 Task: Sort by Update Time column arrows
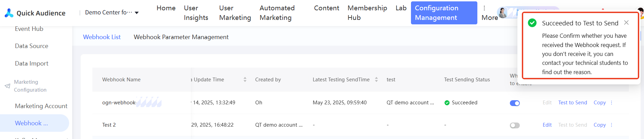pos(245,80)
